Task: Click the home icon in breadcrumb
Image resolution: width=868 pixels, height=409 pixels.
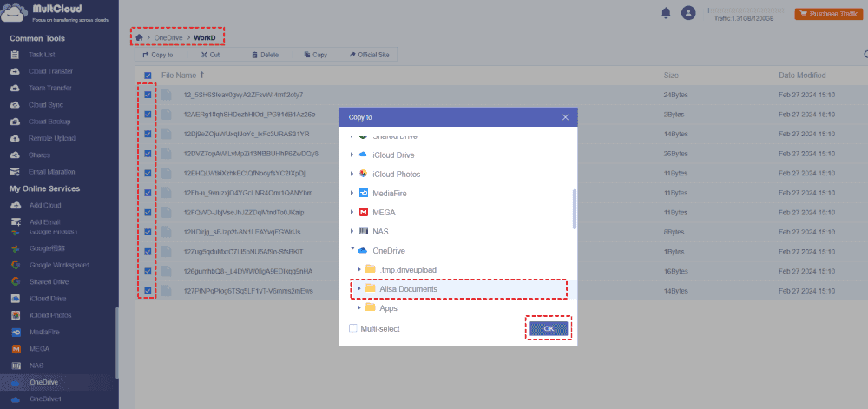Action: [x=140, y=37]
